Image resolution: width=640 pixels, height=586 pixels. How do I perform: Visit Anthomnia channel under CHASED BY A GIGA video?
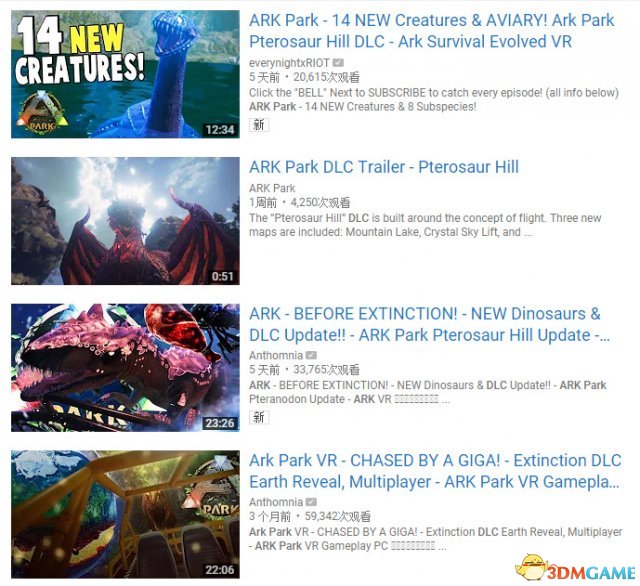tap(276, 502)
